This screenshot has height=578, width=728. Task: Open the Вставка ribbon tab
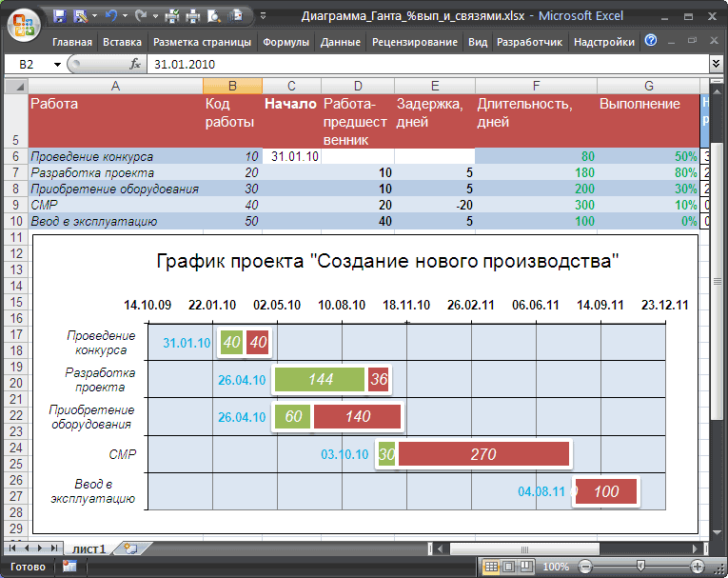click(x=122, y=42)
